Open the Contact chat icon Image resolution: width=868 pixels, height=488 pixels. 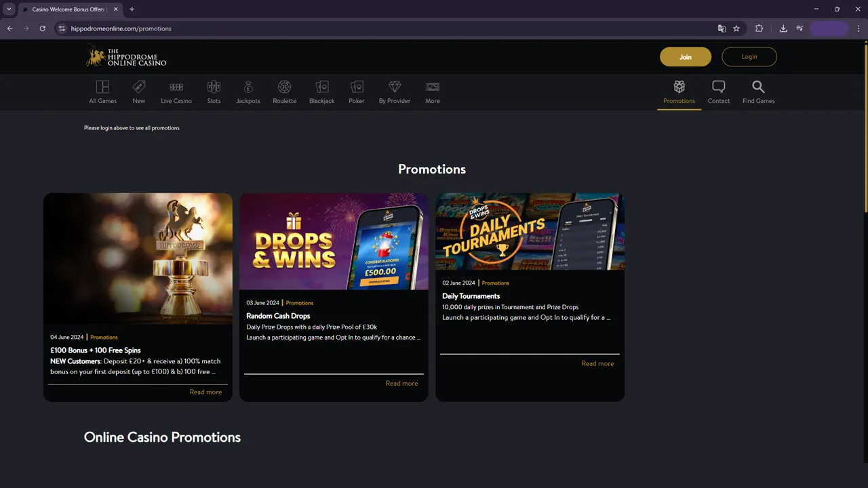(718, 87)
